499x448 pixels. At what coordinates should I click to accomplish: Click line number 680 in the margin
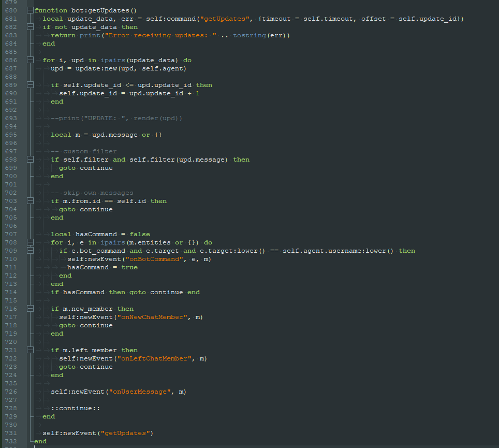(x=10, y=10)
